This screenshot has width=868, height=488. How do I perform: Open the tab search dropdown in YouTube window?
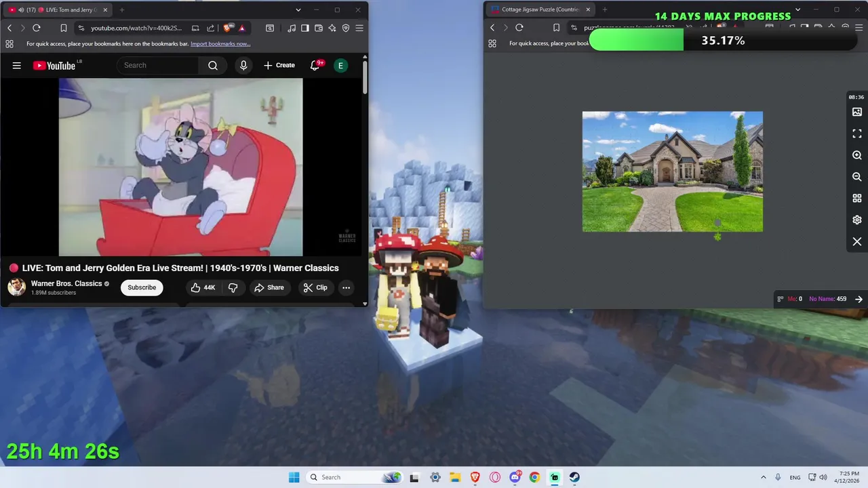(x=298, y=10)
